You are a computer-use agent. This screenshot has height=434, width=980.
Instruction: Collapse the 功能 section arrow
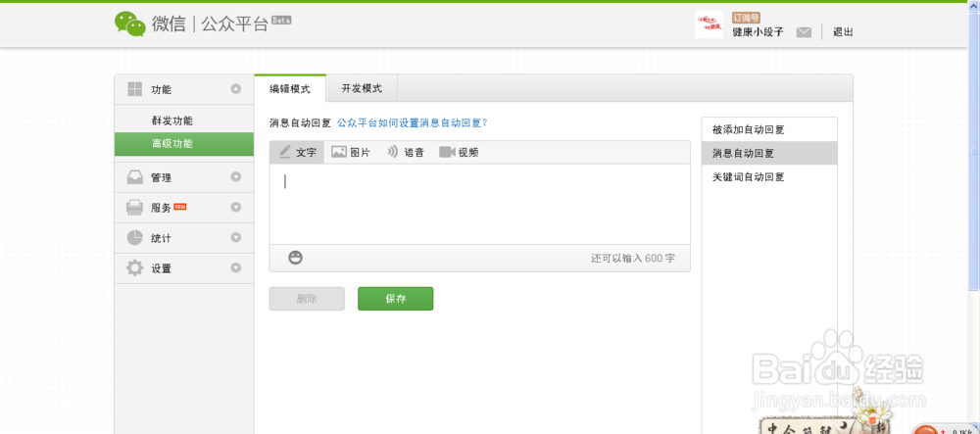235,89
